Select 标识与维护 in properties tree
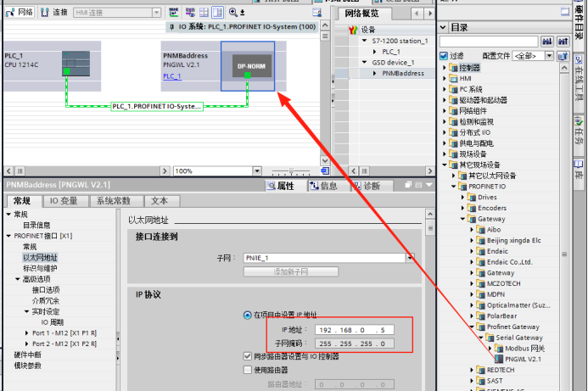 [x=40, y=268]
